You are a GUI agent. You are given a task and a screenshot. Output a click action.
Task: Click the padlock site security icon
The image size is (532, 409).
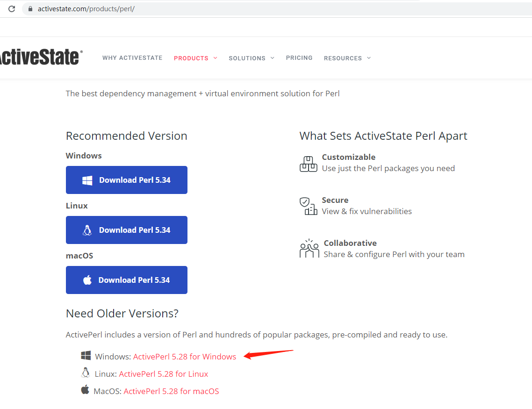tap(30, 9)
